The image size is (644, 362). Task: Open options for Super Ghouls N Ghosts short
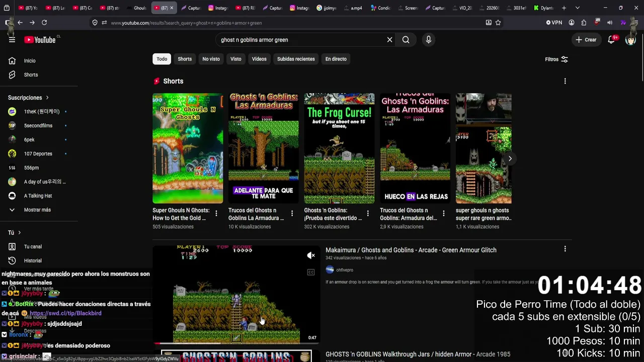pos(216,214)
